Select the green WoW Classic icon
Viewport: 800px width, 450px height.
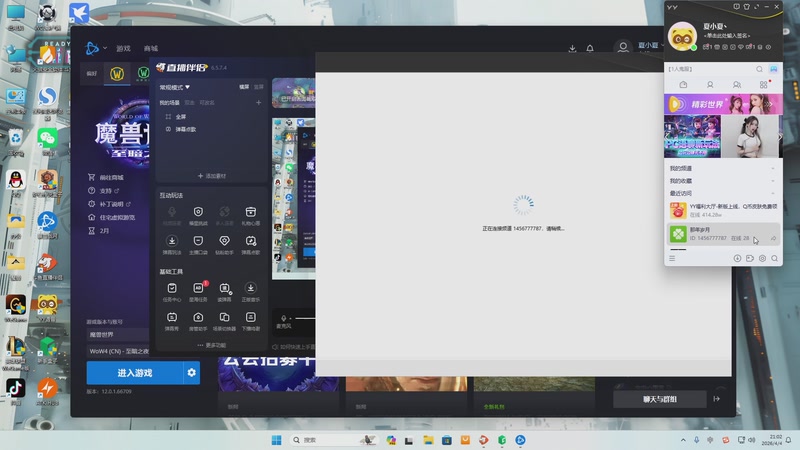(x=143, y=74)
